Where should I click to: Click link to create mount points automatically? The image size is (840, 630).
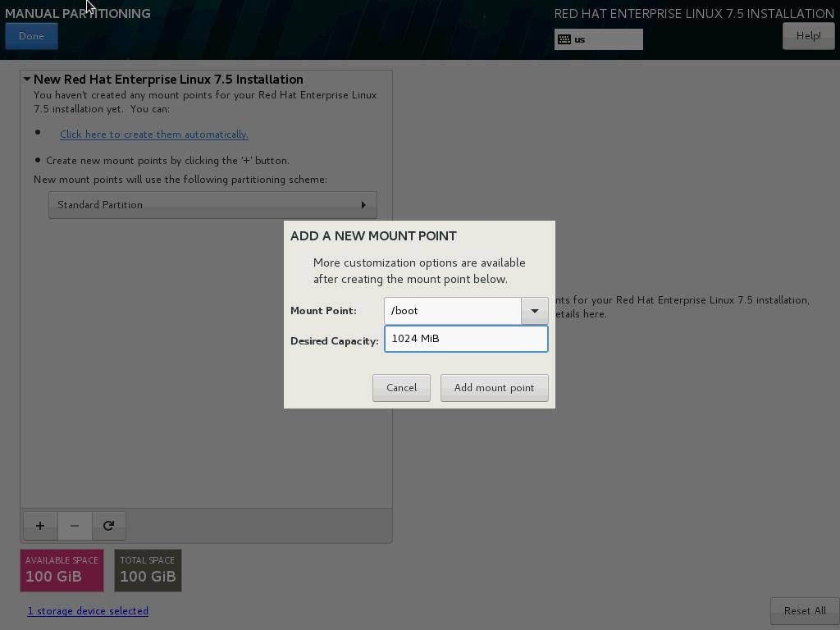pyautogui.click(x=153, y=135)
